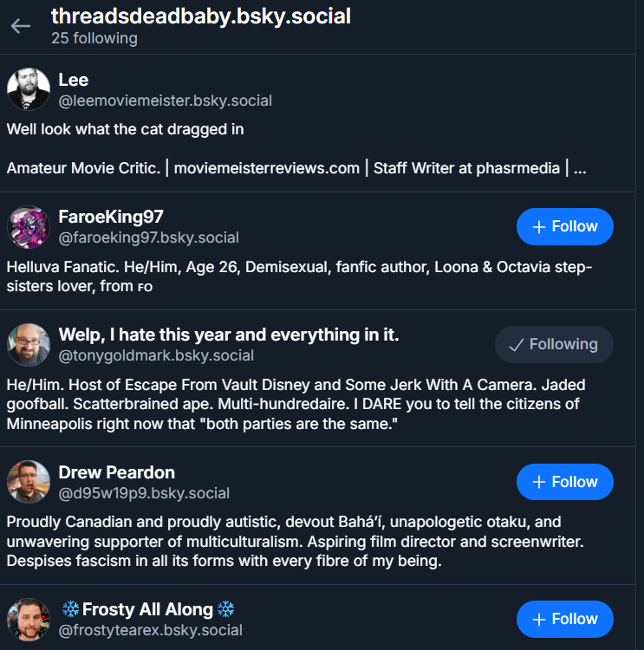Follow Drew Peardon
Screen dimensions: 644x650
pyautogui.click(x=564, y=482)
